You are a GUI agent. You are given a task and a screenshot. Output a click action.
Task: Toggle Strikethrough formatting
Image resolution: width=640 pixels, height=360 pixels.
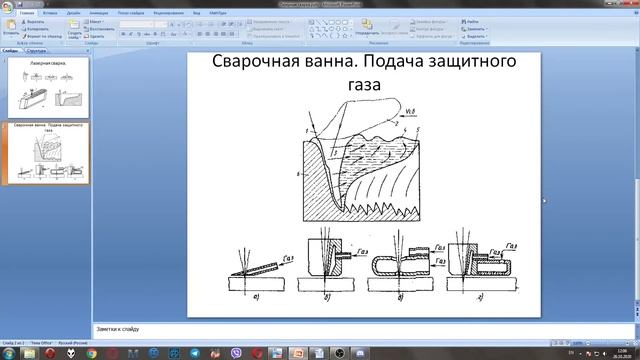(x=147, y=34)
